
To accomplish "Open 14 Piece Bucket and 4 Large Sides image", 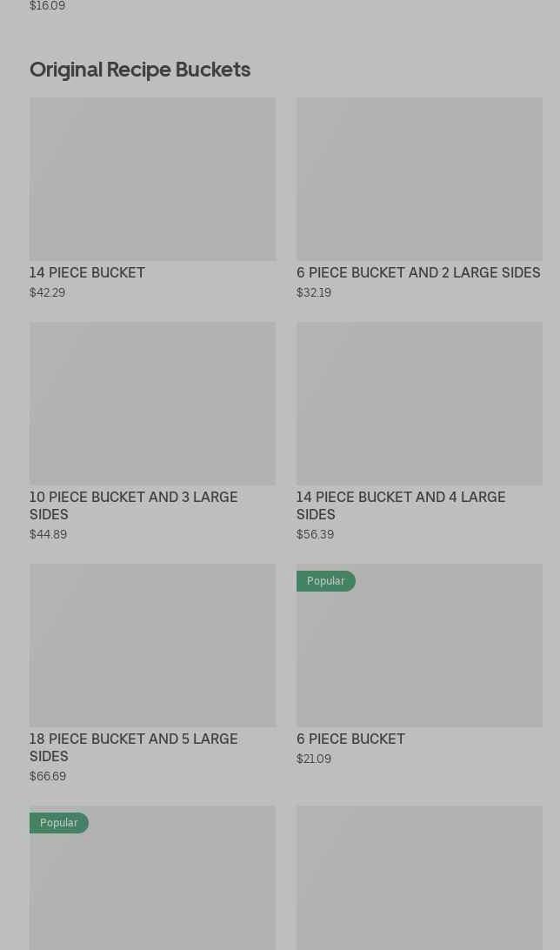I will [419, 404].
